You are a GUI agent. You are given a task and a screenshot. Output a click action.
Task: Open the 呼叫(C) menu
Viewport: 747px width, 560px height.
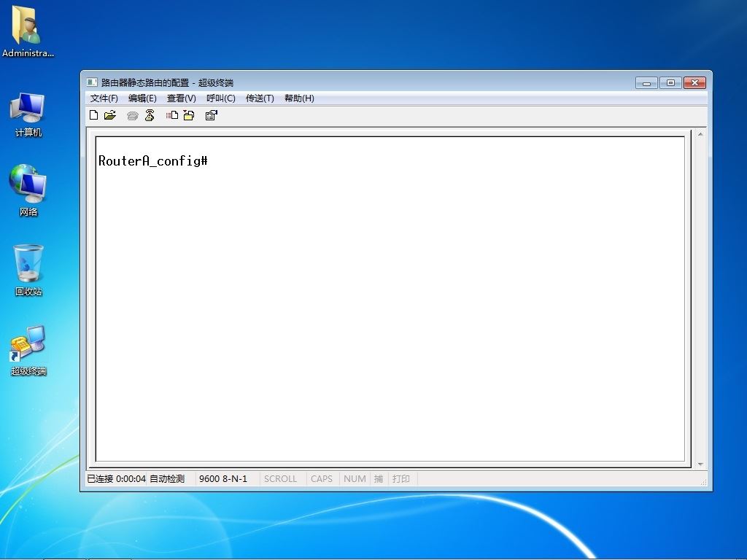220,98
